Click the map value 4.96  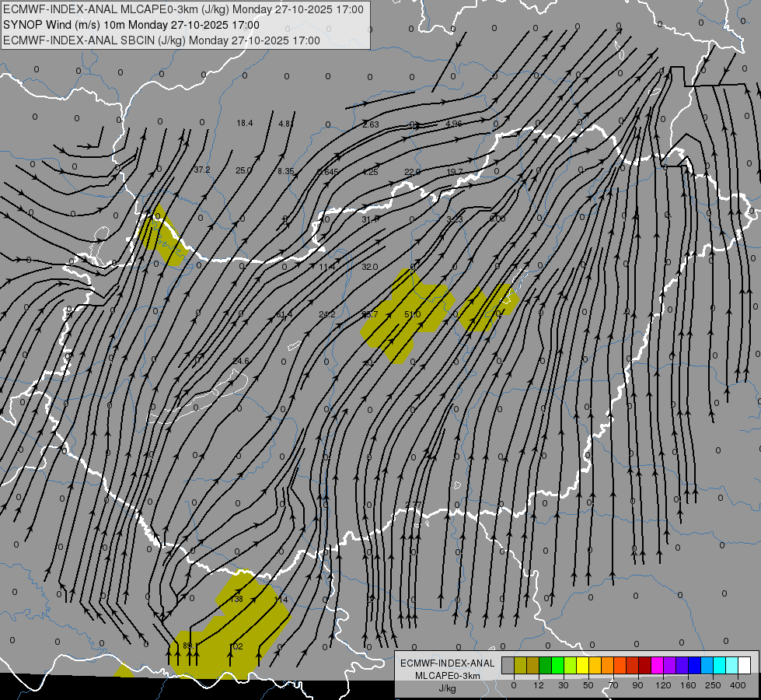pyautogui.click(x=454, y=124)
